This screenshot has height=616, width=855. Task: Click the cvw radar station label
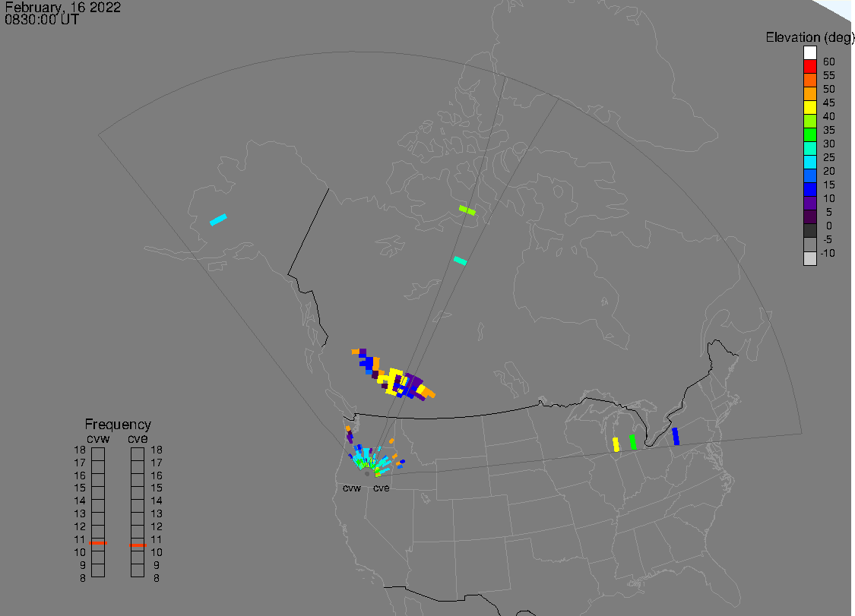351,488
